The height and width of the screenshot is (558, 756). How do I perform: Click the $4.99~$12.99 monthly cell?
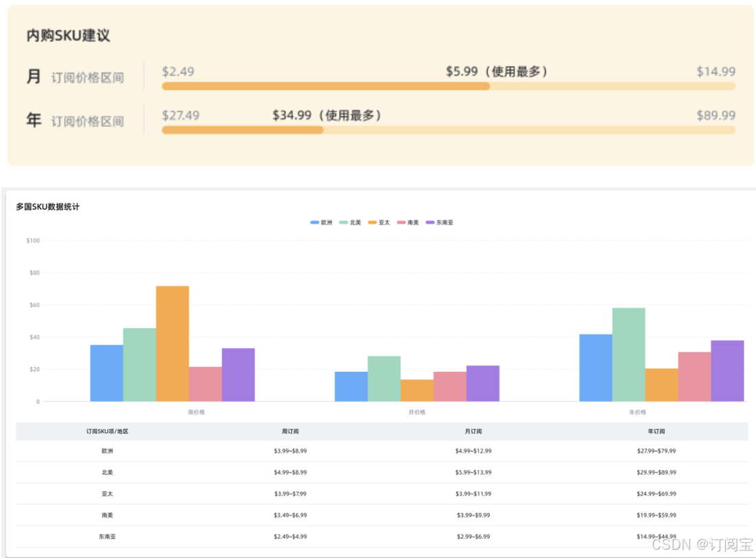tap(473, 451)
